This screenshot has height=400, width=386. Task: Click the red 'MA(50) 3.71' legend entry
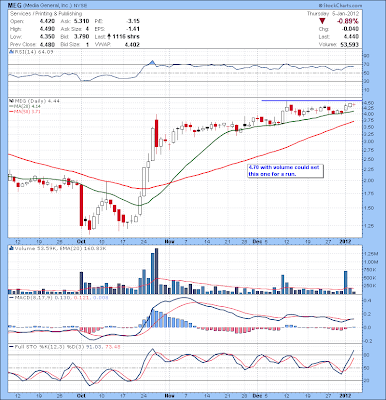point(24,112)
